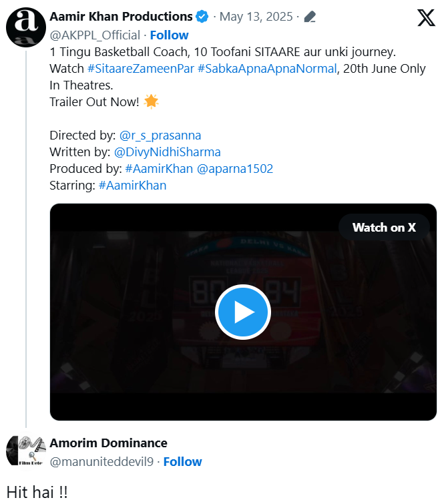The height and width of the screenshot is (504, 448).
Task: Visit the @r_s_prasanna director profile
Action: point(160,136)
